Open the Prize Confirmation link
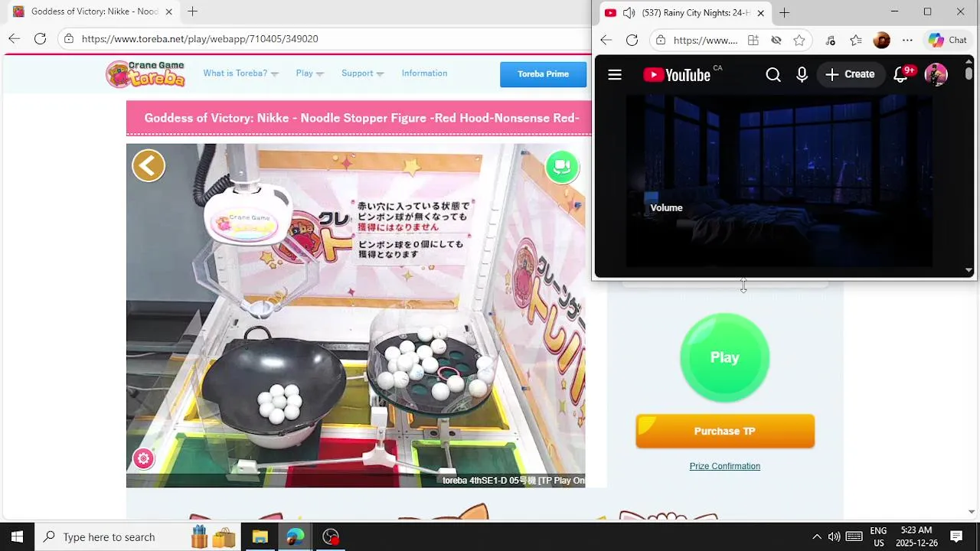980x551 pixels. pos(724,466)
